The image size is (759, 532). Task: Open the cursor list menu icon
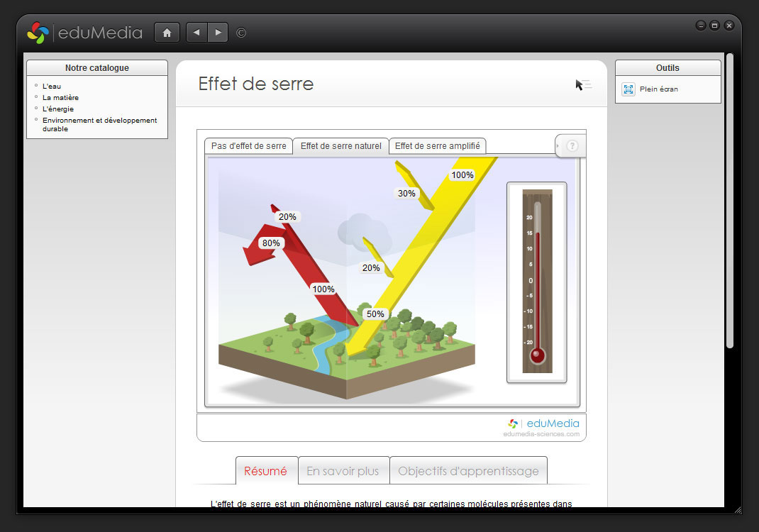click(583, 85)
